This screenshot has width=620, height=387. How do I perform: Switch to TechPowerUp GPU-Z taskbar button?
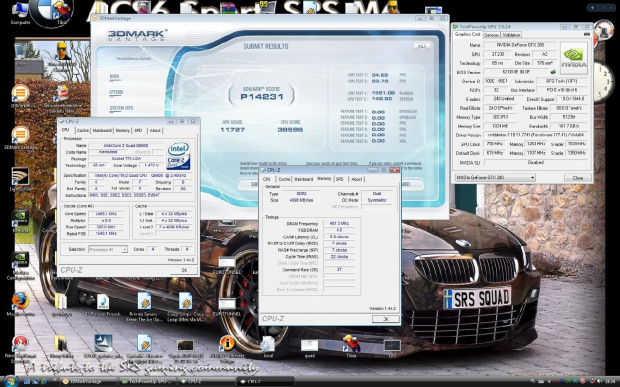point(148,381)
